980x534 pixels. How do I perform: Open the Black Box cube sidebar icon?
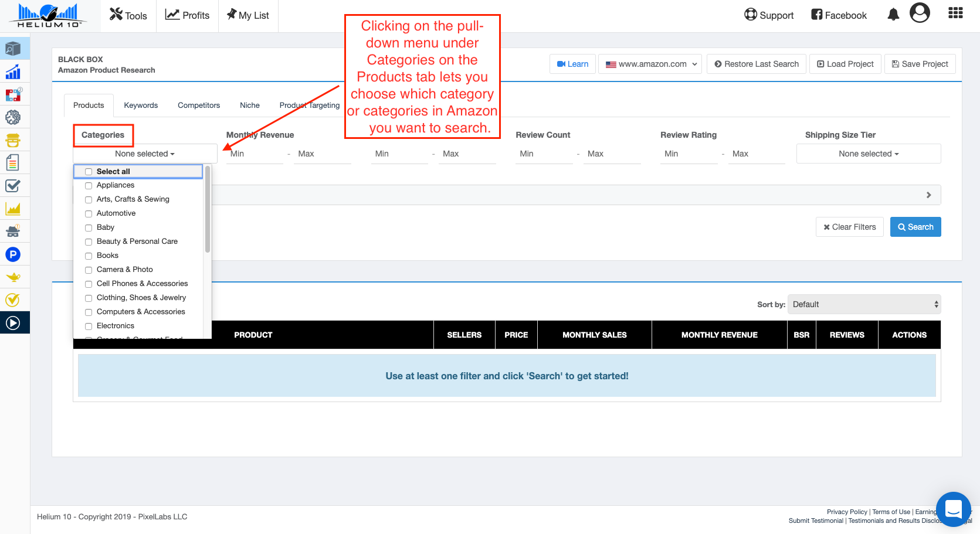click(13, 49)
